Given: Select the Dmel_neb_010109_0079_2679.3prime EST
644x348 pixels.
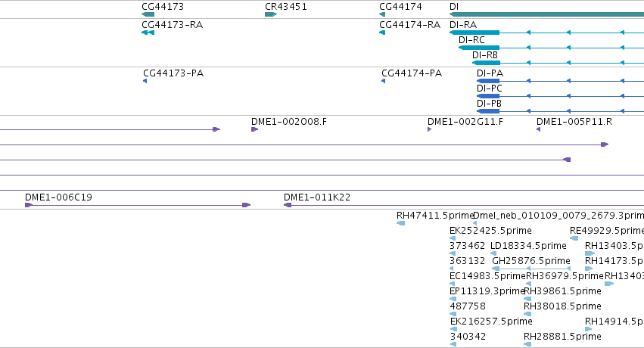Looking at the screenshot, I should (x=474, y=223).
